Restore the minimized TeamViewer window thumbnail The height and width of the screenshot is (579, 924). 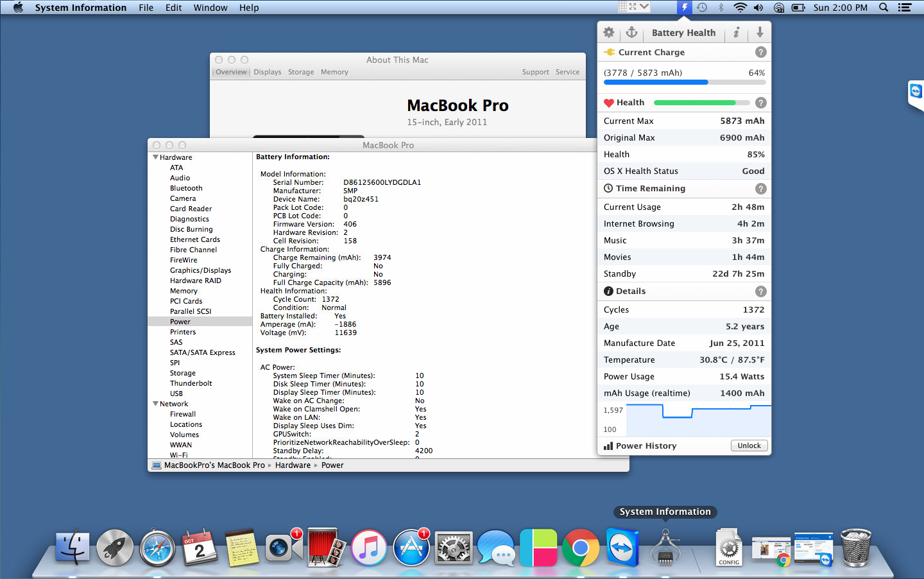(x=814, y=549)
